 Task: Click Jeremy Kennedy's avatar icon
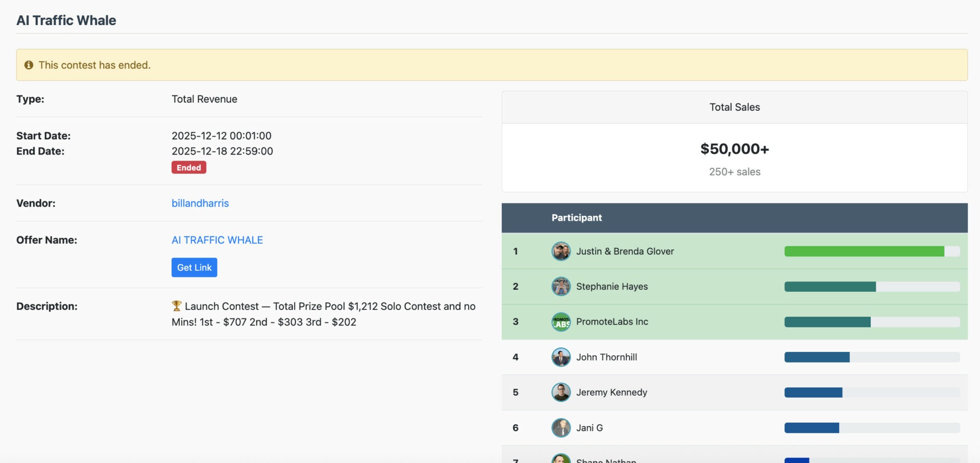561,392
